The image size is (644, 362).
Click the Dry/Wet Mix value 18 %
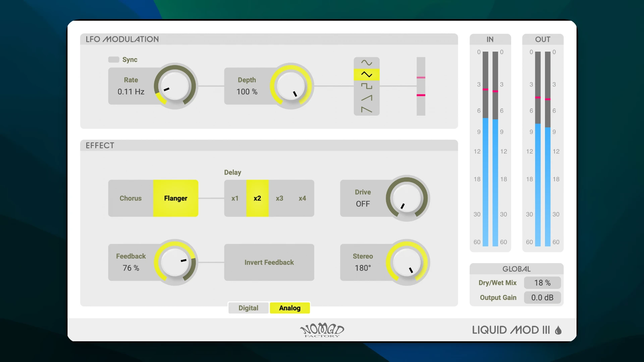click(542, 283)
